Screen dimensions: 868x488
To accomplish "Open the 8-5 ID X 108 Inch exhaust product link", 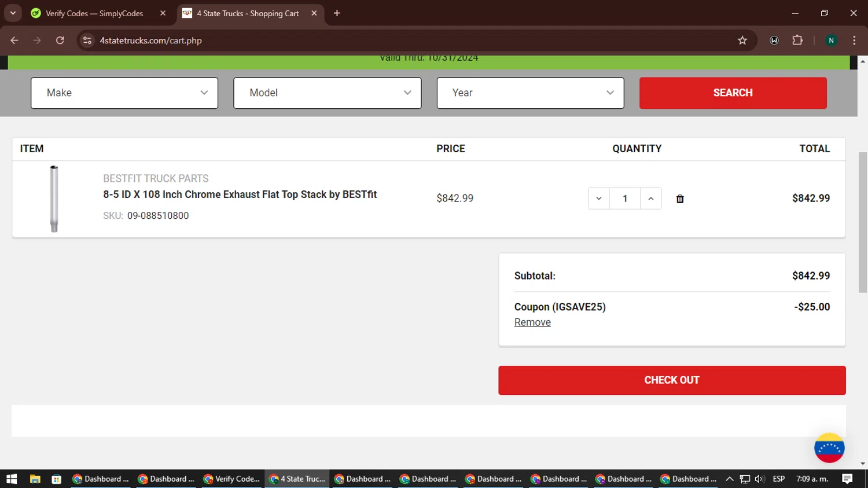I will [240, 195].
